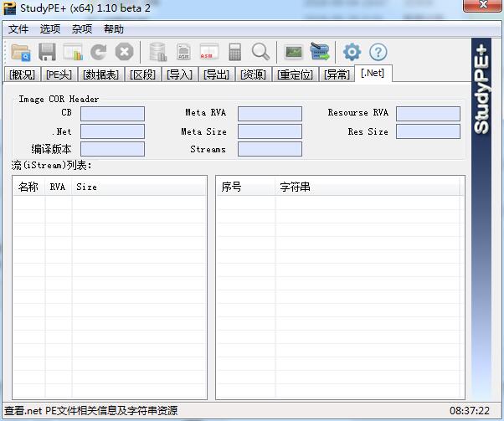Sort stream list by Size column
504x421 pixels.
point(138,187)
